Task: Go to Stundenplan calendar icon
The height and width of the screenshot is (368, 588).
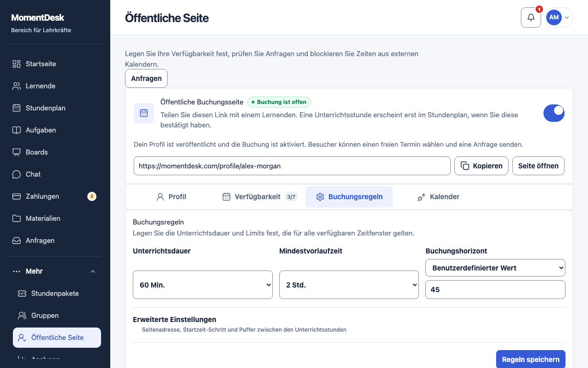Action: [x=17, y=108]
